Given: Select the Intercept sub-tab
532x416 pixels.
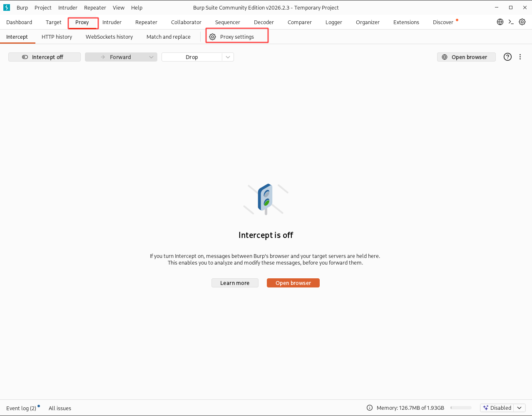Looking at the screenshot, I should pyautogui.click(x=17, y=37).
